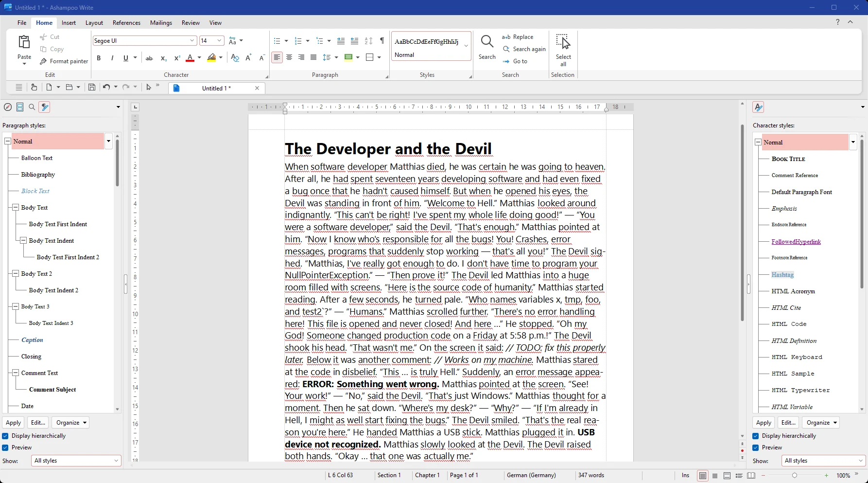868x483 pixels.
Task: Center-align the paragraph
Action: (289, 57)
